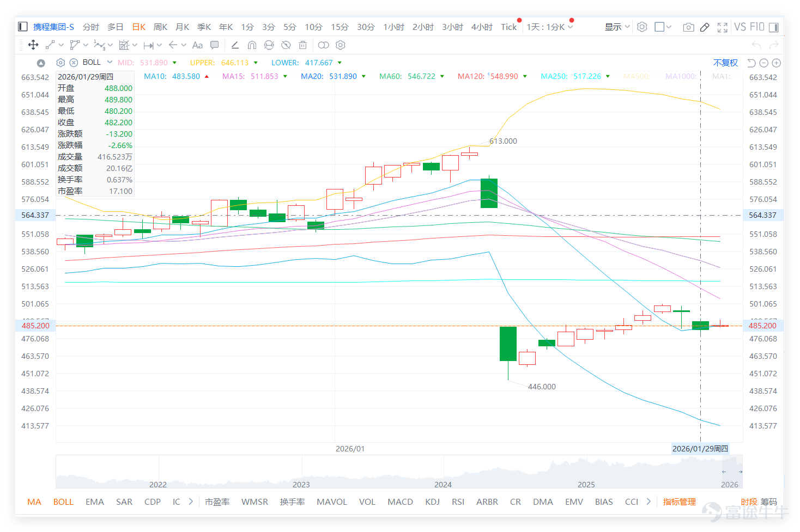Image resolution: width=800 pixels, height=532 pixels.
Task: Switch to 周K weekly chart
Action: pos(161,27)
